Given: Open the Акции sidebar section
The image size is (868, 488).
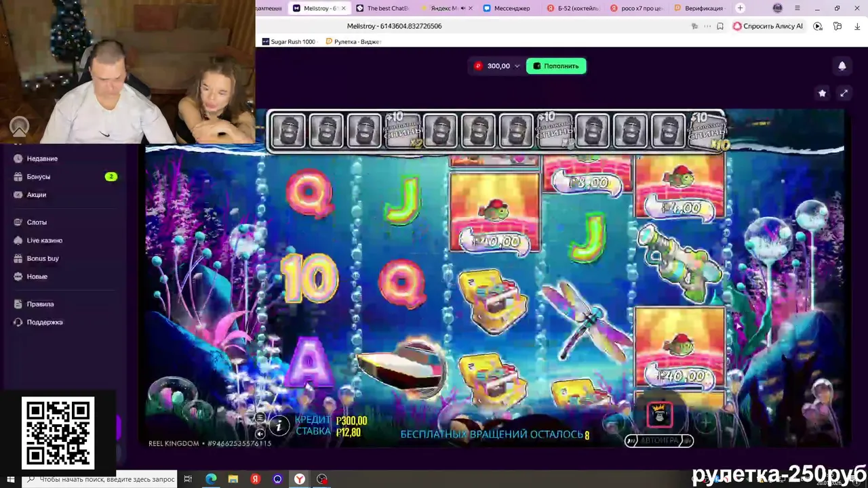Looking at the screenshot, I should tap(37, 195).
